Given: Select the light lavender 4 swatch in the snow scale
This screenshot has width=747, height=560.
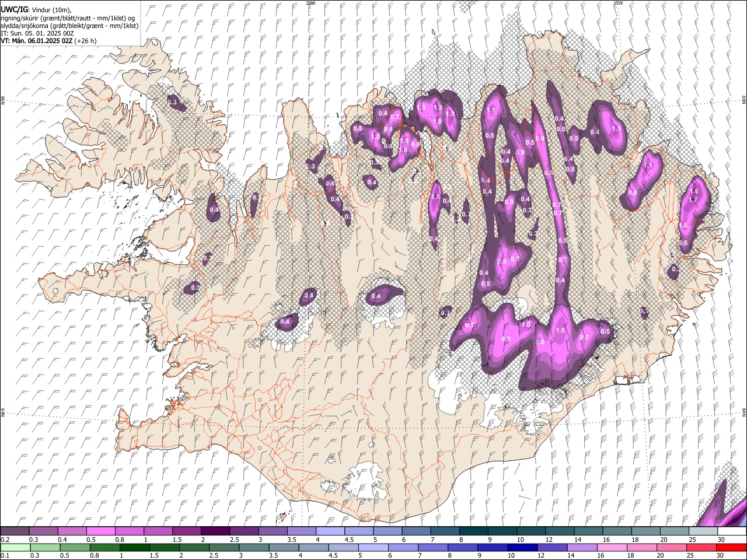Looking at the screenshot, I should [330, 531].
